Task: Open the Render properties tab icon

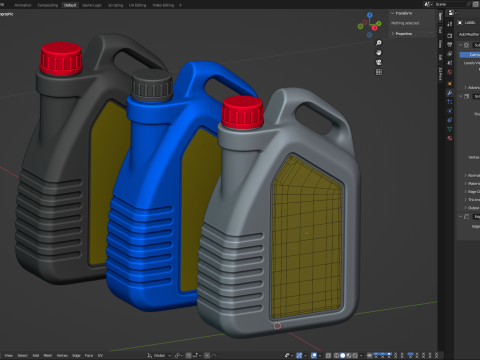Action: (450, 35)
